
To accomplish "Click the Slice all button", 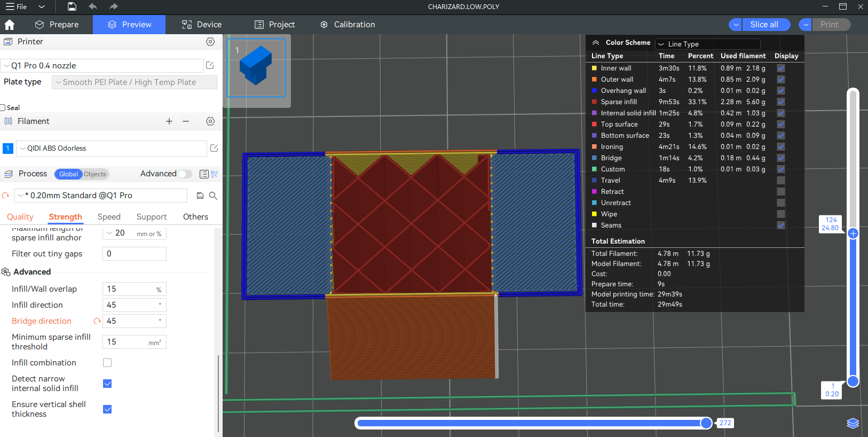I will point(764,25).
